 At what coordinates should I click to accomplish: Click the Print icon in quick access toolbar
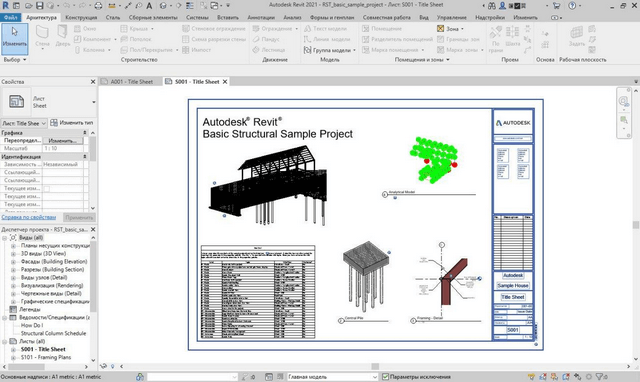pos(98,6)
